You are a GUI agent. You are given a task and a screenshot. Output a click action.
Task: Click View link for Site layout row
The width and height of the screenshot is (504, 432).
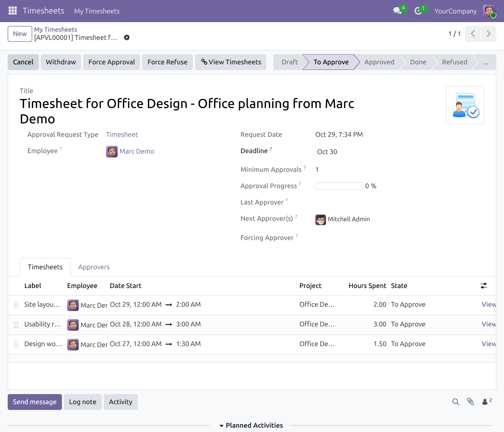point(489,304)
